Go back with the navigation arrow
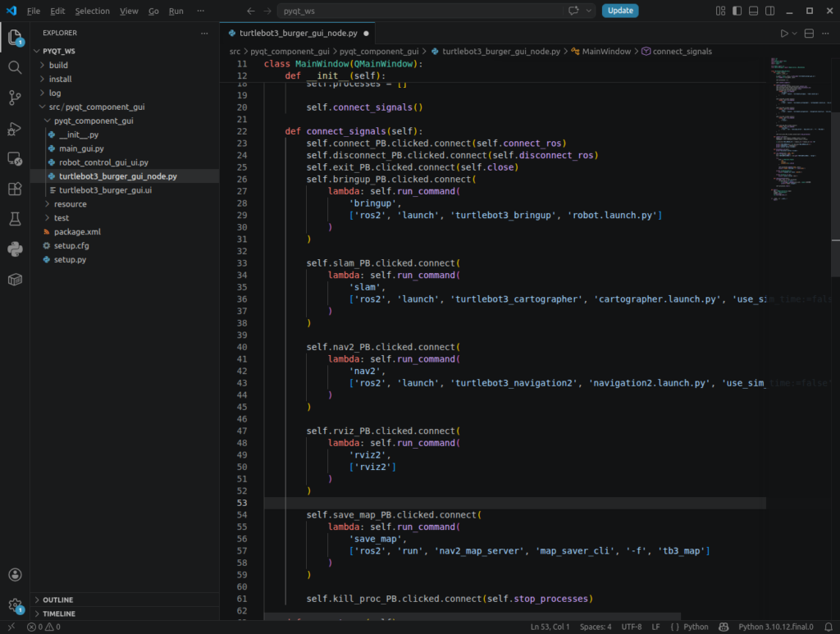The width and height of the screenshot is (840, 634). (251, 11)
